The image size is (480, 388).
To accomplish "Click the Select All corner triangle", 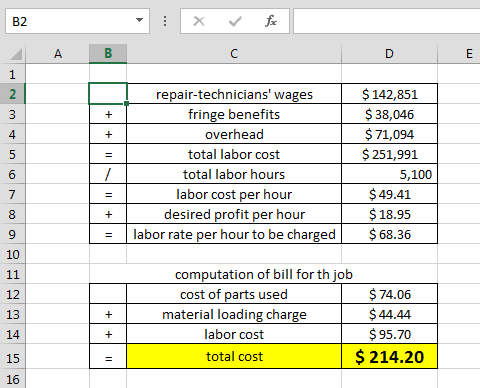I will click(x=16, y=54).
